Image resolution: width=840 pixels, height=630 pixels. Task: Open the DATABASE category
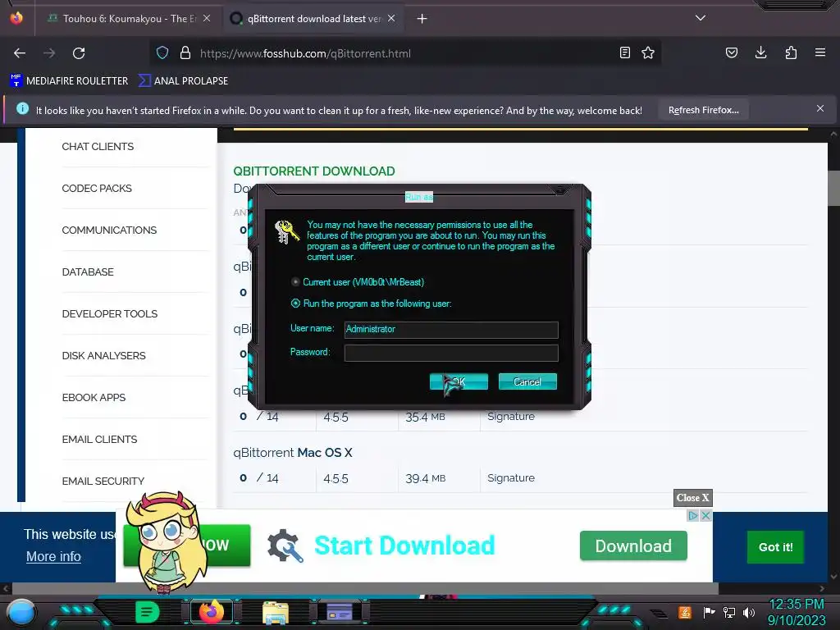87,272
